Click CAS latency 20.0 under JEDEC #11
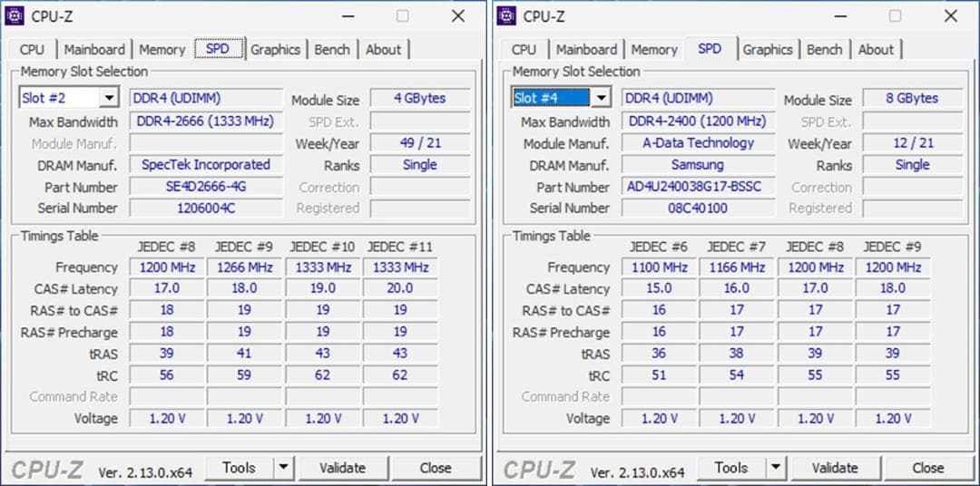This screenshot has height=486, width=980. tap(400, 288)
